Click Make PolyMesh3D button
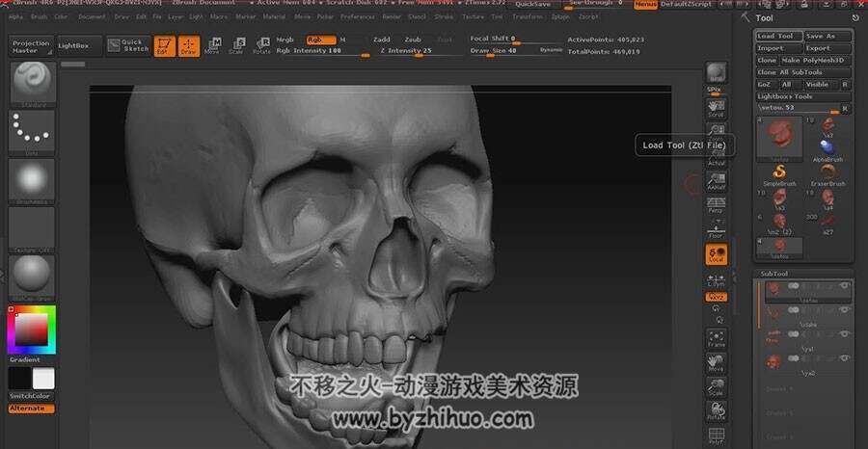The height and width of the screenshot is (449, 868). pos(815,61)
